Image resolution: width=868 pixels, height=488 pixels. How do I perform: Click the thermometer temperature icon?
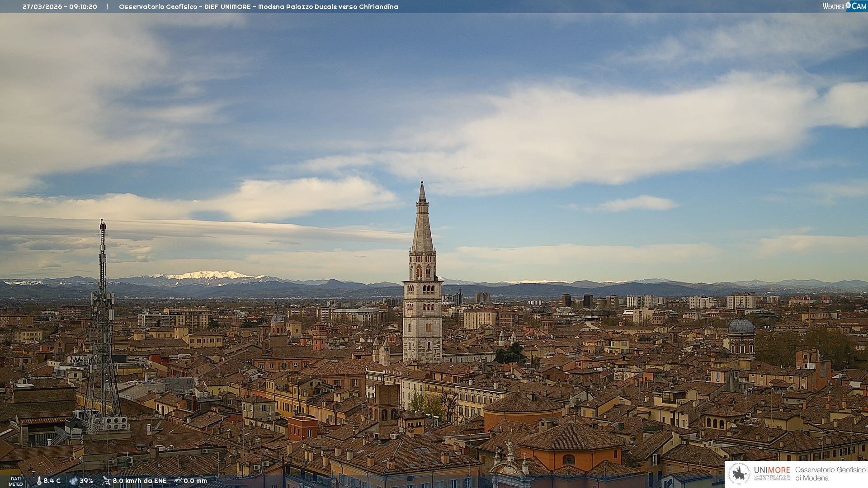click(x=39, y=481)
